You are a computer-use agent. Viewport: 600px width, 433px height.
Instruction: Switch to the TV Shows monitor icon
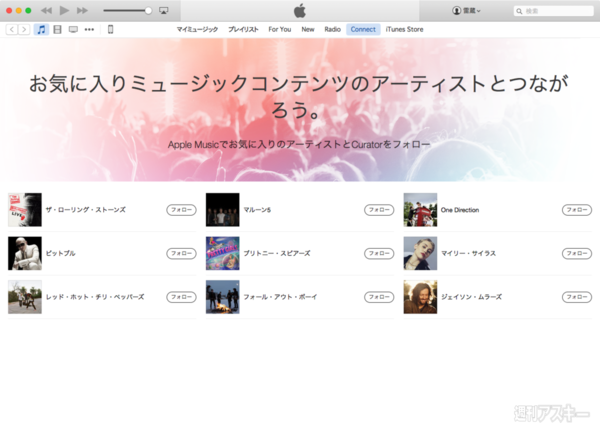pos(73,29)
